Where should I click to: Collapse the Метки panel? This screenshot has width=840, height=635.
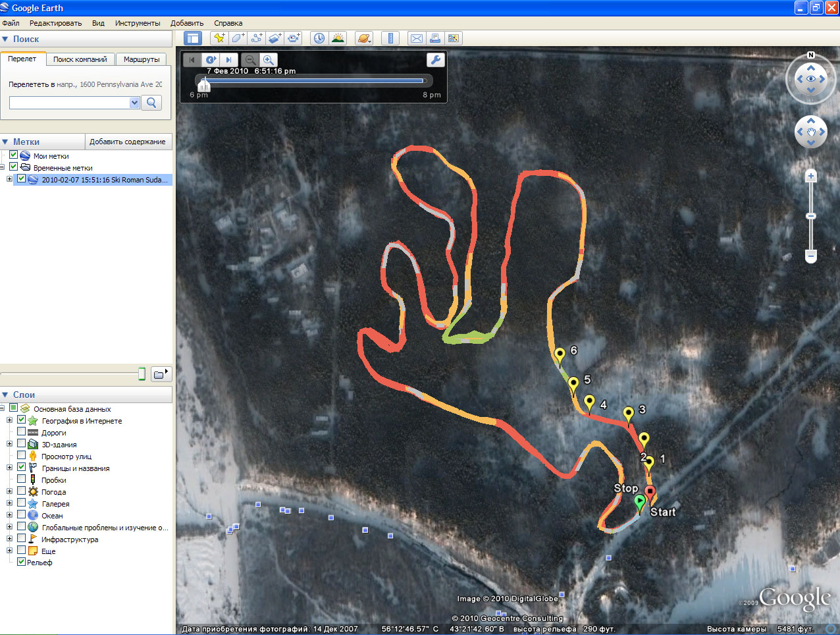tap(5, 142)
